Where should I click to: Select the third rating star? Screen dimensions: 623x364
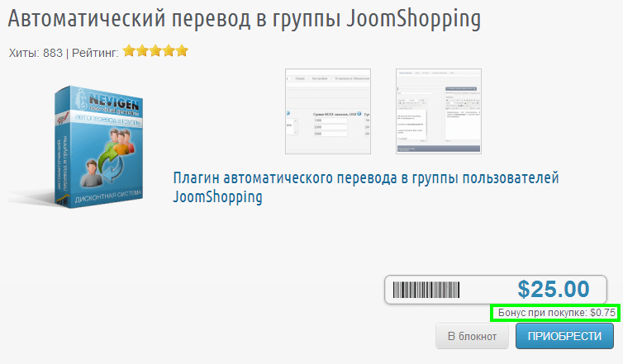[156, 51]
